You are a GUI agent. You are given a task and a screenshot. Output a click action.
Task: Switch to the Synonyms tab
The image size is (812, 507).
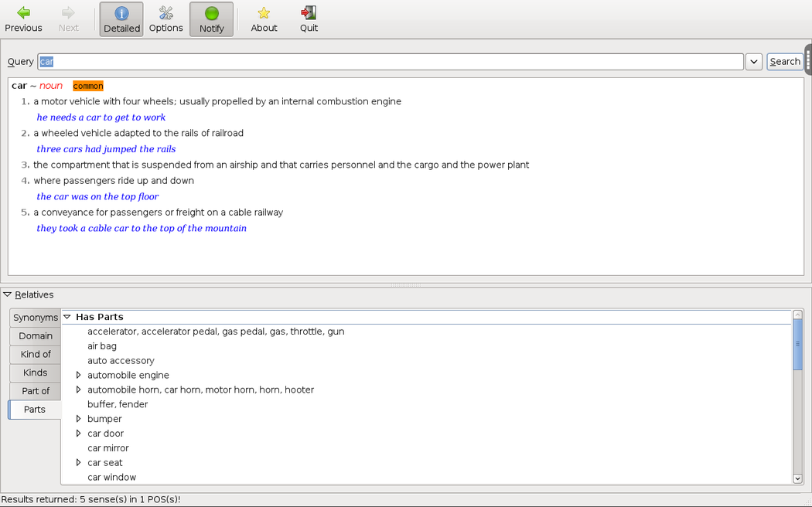pos(36,318)
